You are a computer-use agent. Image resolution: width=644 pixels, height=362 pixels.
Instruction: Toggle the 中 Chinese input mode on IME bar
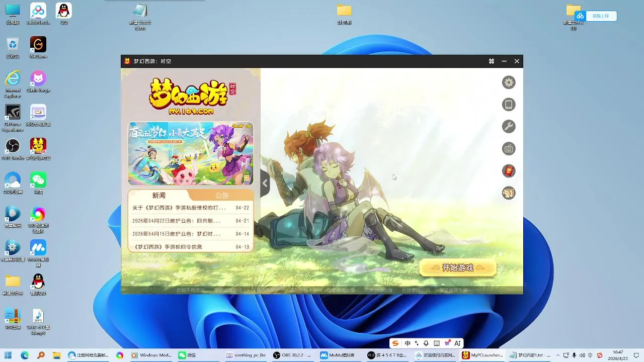[x=408, y=343]
